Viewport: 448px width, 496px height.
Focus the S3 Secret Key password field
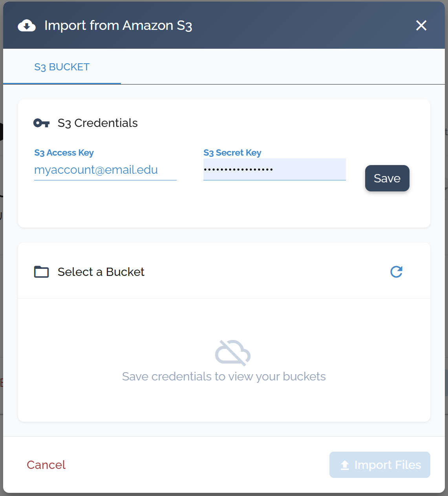pos(274,170)
